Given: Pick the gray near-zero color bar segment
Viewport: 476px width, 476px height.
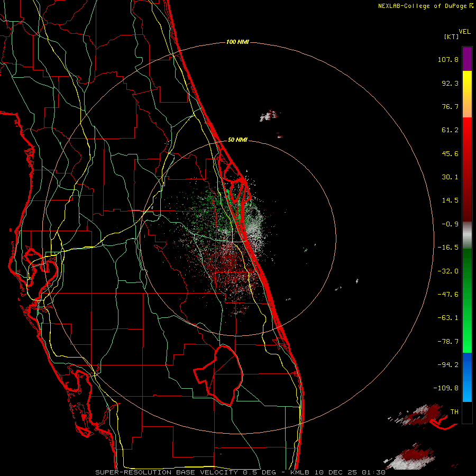Looking at the screenshot, I should (467, 235).
